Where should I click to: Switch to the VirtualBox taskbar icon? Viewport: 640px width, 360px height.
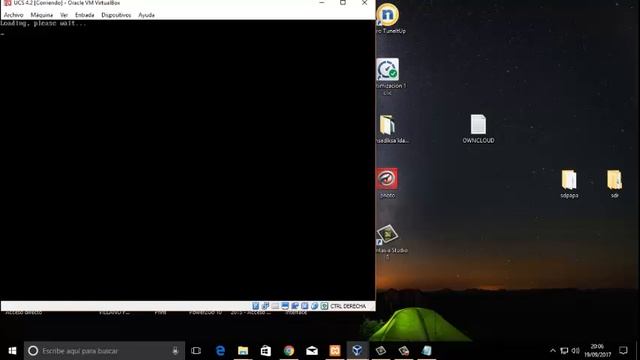(358, 351)
